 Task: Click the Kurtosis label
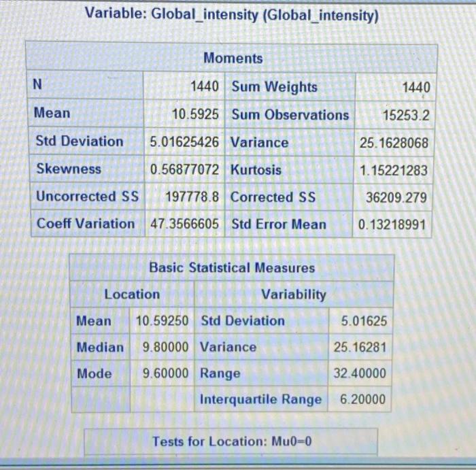256,170
